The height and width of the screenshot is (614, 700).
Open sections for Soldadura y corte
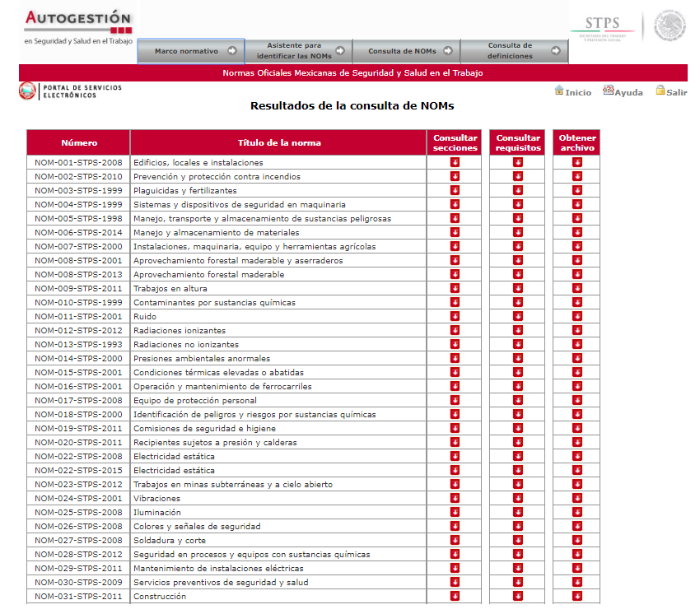pyautogui.click(x=455, y=540)
